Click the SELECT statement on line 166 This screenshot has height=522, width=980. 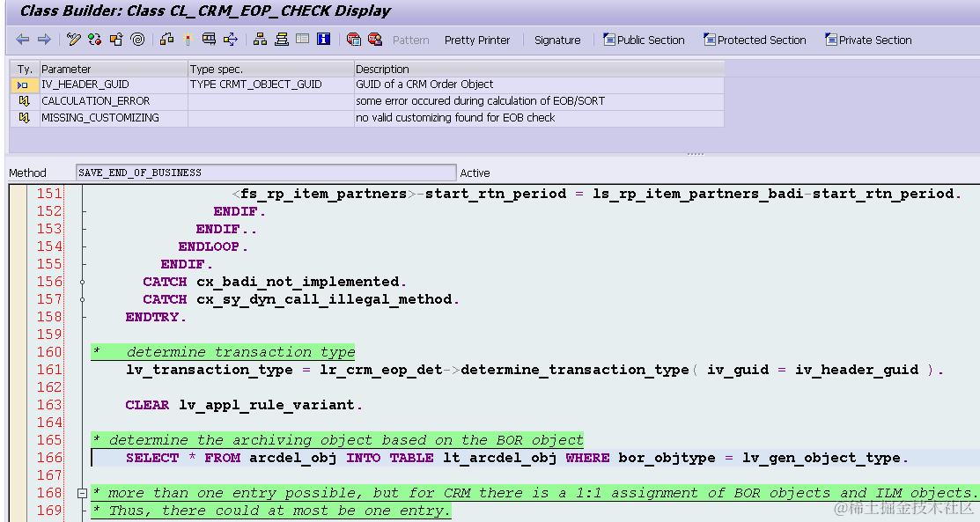[517, 458]
